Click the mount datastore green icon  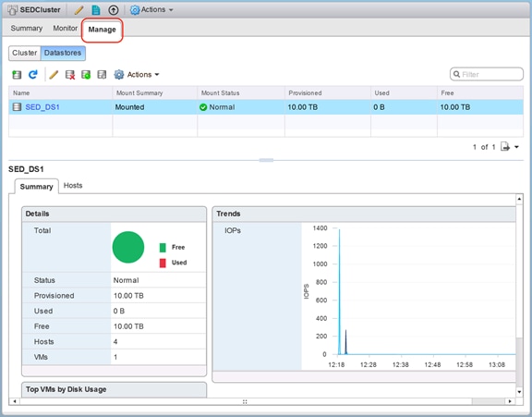pos(86,75)
